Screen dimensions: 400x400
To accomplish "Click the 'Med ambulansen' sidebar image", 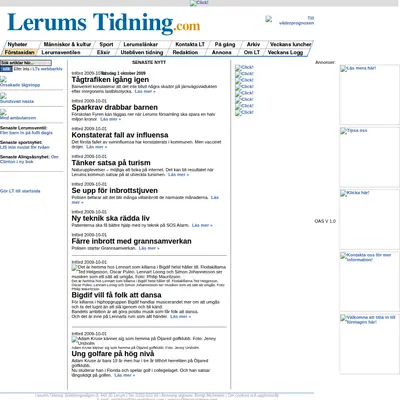I will (3, 112).
